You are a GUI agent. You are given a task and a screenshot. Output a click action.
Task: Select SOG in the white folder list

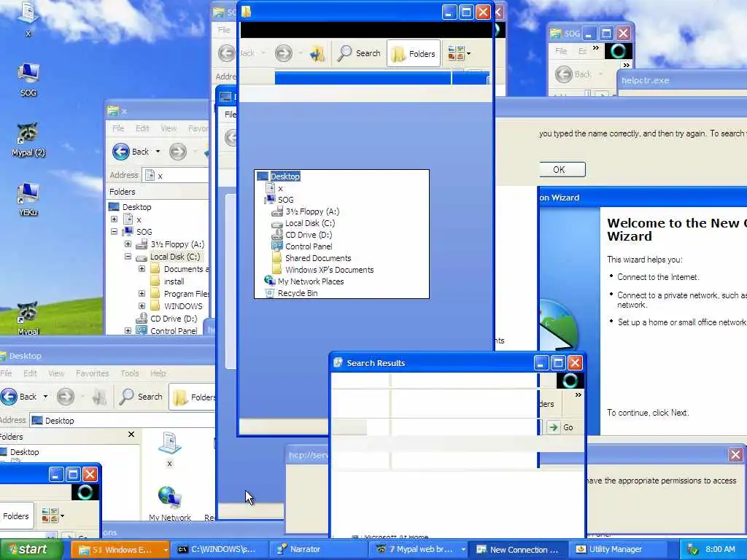(285, 200)
